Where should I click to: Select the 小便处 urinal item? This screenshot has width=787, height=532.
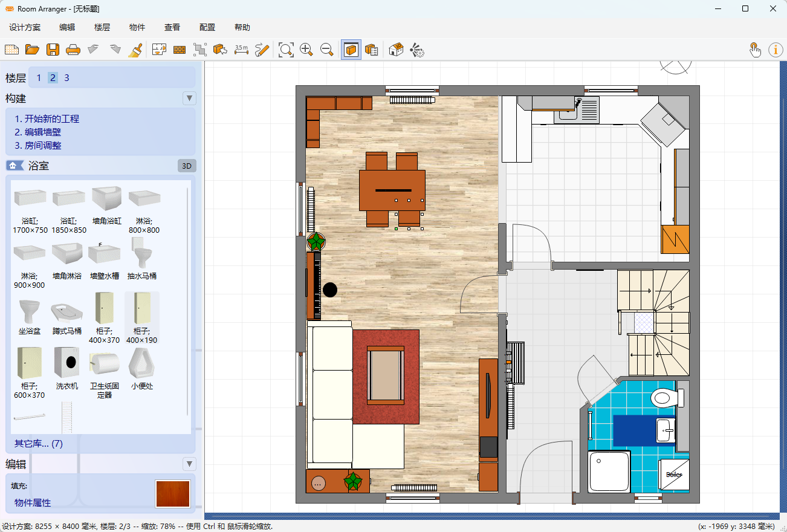click(142, 368)
